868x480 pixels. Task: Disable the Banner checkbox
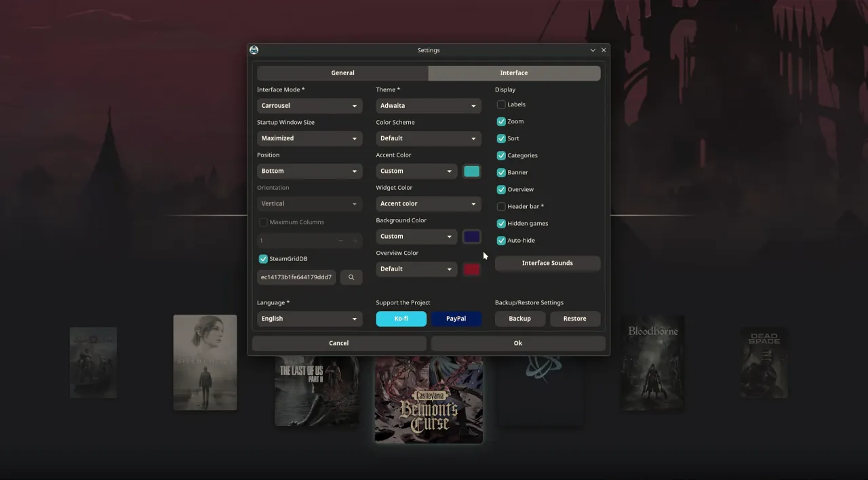[x=501, y=172]
